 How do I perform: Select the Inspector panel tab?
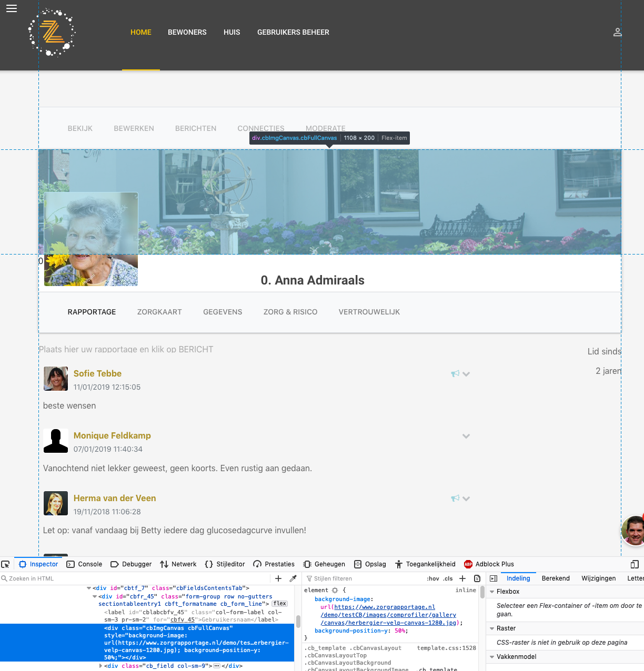click(x=38, y=564)
